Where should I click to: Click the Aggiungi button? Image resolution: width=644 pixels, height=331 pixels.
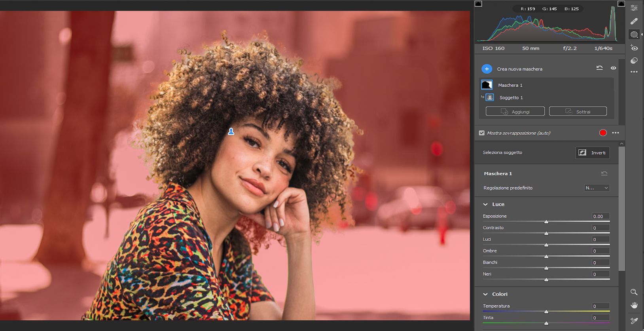515,112
